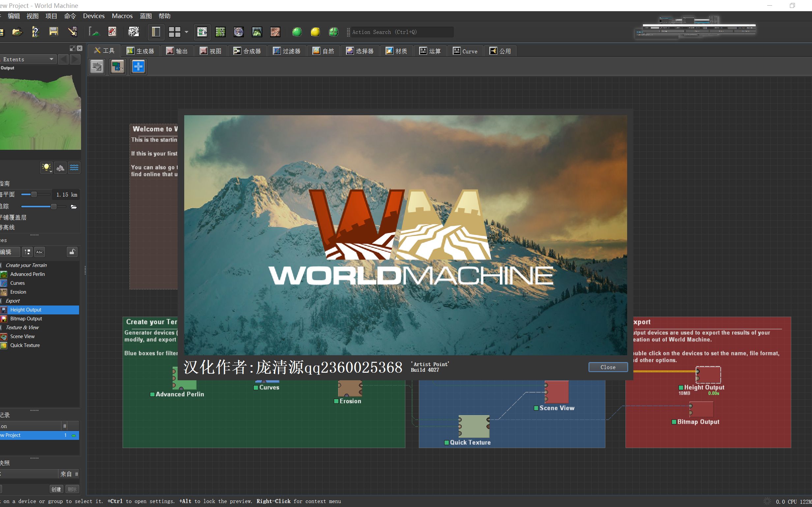Toggle the lighting bulb button
812x507 pixels.
(x=46, y=168)
